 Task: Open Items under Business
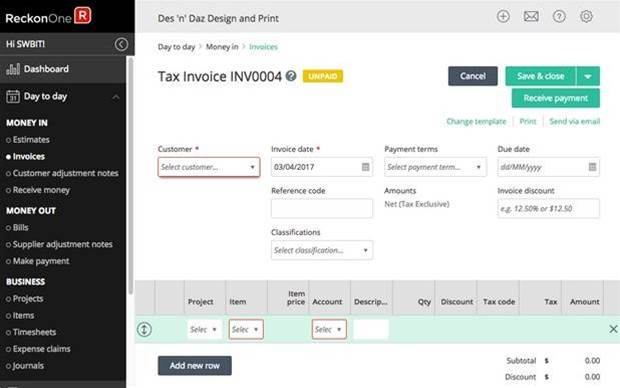23,316
